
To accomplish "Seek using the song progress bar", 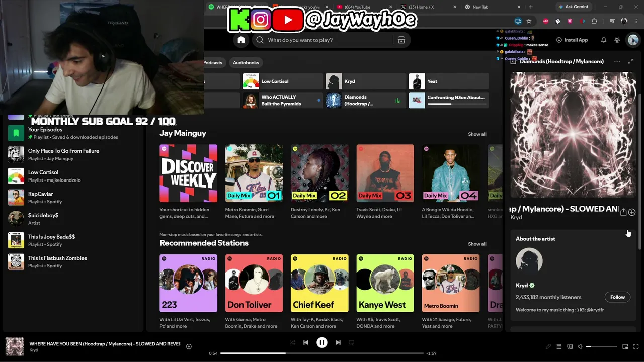I will click(322, 353).
